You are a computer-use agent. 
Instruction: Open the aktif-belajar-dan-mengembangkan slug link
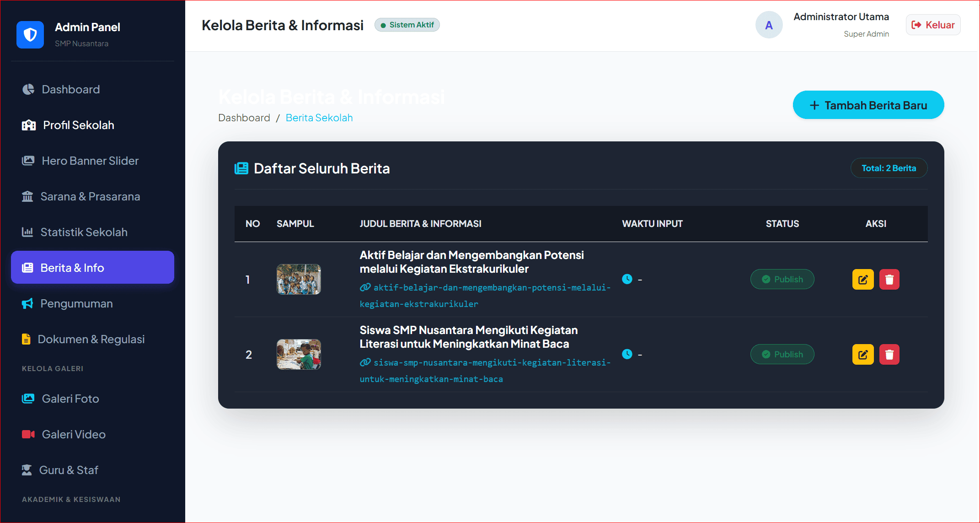(x=485, y=296)
